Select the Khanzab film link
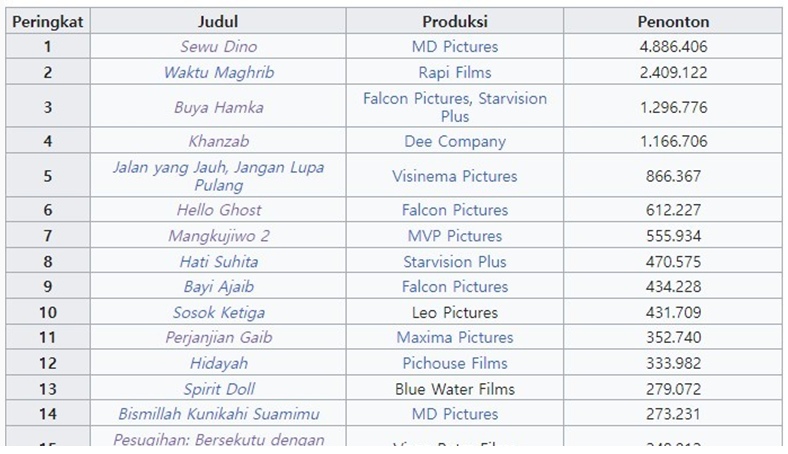The height and width of the screenshot is (454, 788). coord(218,142)
